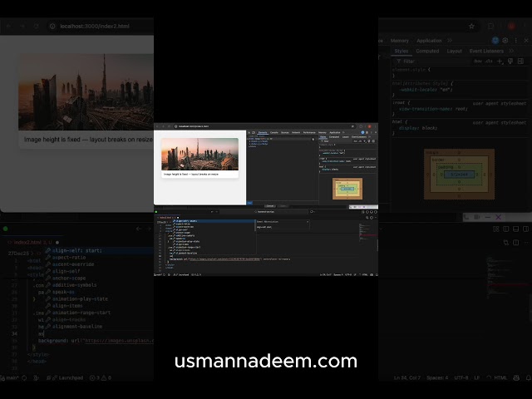Click the 572x244 box model content in the backdrop
532x399 pixels.
[x=459, y=175]
